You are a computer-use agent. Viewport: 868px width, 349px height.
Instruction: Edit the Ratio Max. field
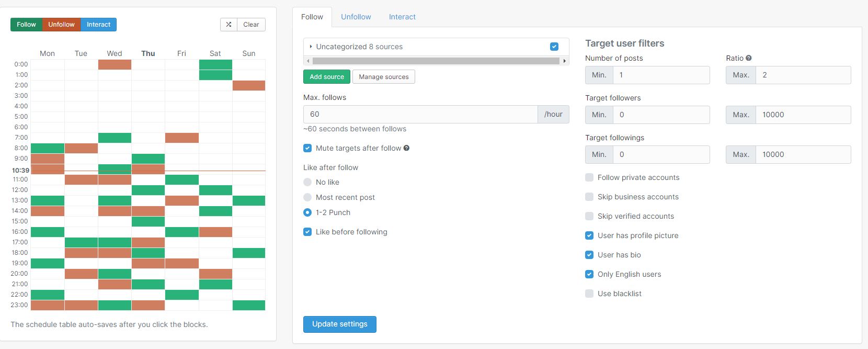click(803, 75)
